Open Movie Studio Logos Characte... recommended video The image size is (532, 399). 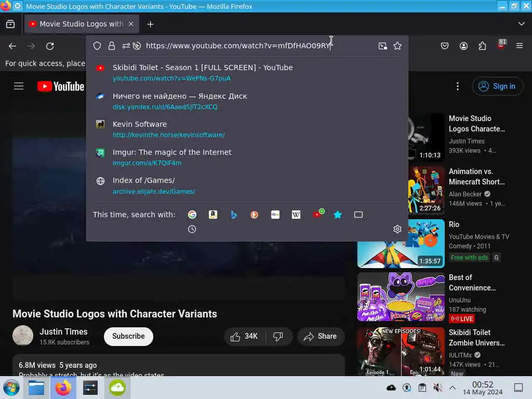(x=477, y=124)
